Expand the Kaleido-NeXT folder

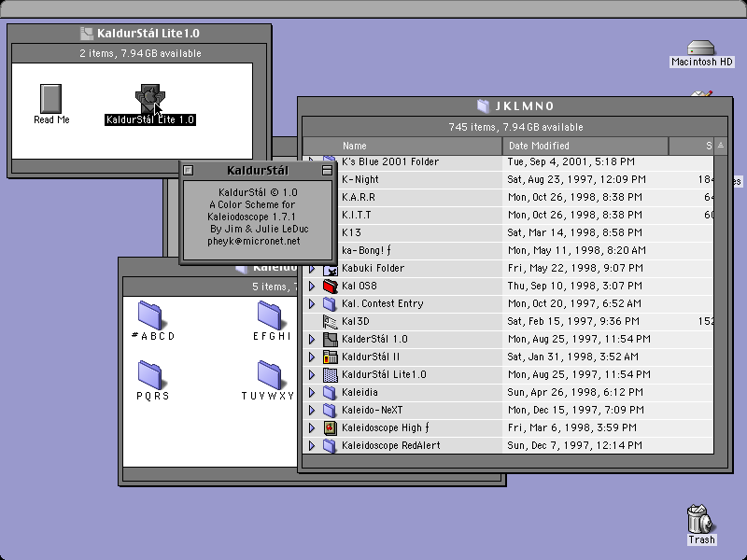[312, 410]
